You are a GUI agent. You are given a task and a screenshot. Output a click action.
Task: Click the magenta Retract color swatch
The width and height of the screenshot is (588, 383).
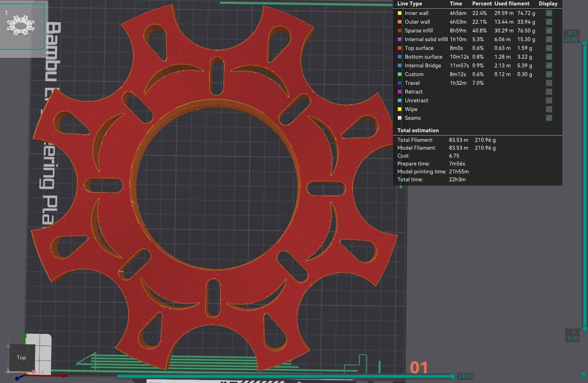click(x=400, y=92)
